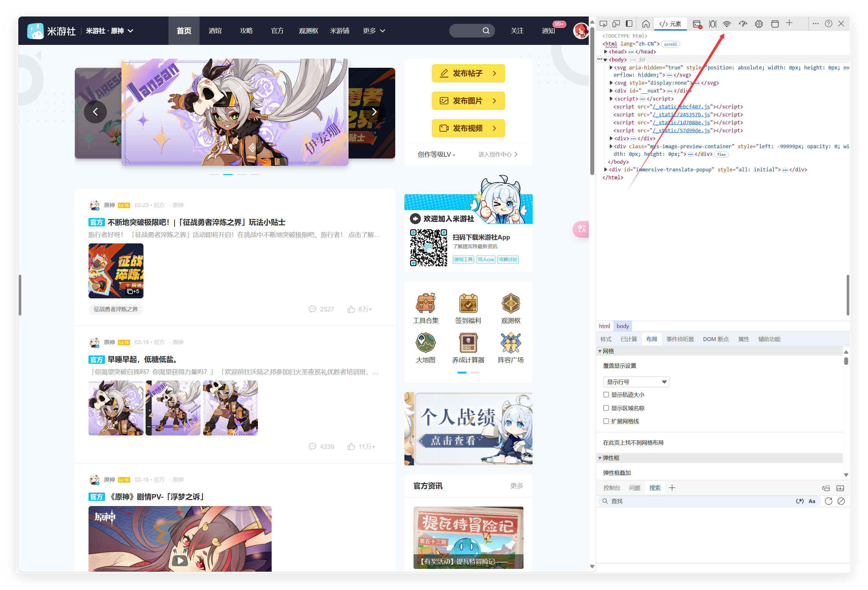868x590 pixels.
Task: Open 养成计算器 calculator icon
Action: [x=468, y=348]
